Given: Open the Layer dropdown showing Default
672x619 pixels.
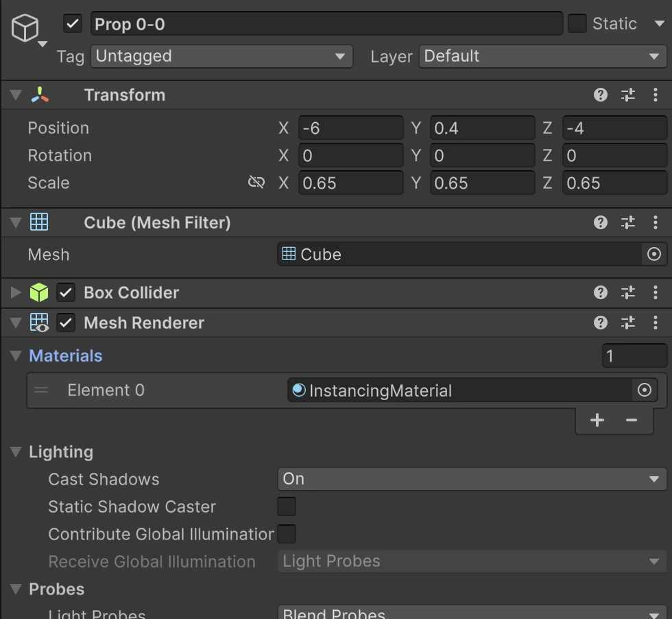Looking at the screenshot, I should coord(542,56).
